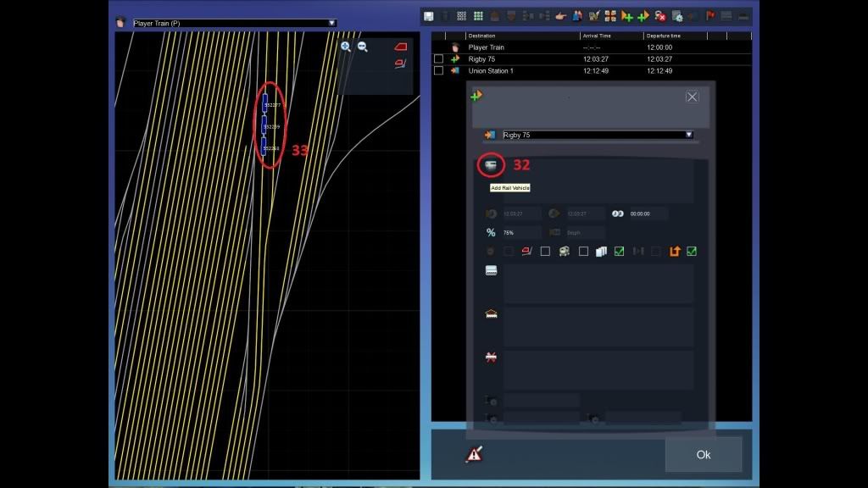Click the Add Rail Vehicle icon
Screen dimensions: 868x488
491,165
